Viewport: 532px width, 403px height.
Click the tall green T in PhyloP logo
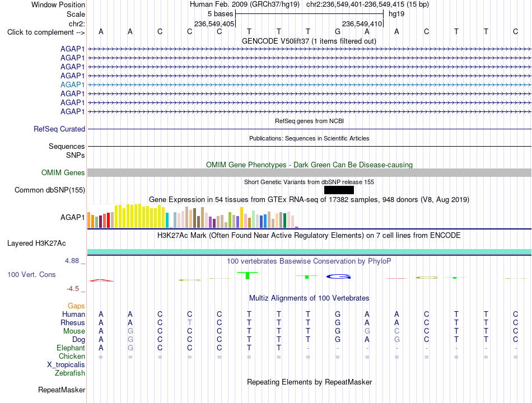pyautogui.click(x=248, y=275)
